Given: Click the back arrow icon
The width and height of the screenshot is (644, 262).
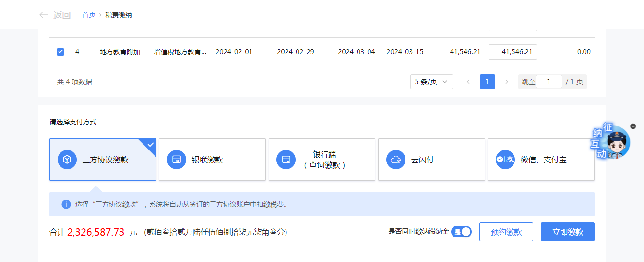Looking at the screenshot, I should click(x=44, y=15).
